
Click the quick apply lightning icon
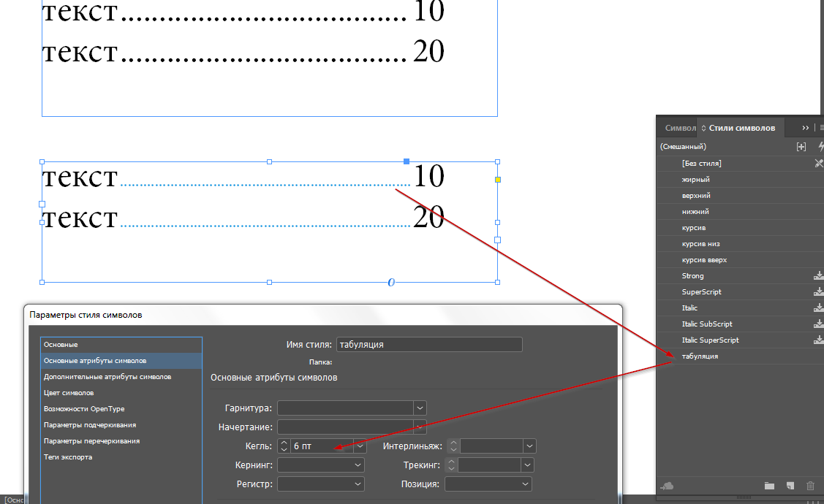pos(820,147)
